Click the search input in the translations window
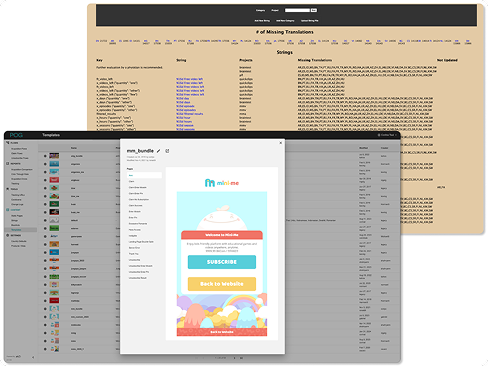The height and width of the screenshot is (366, 488). (x=297, y=10)
